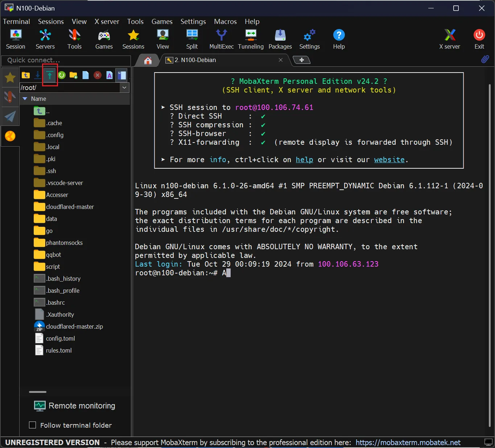Refresh the SFTP folder with green icon
Screen dimensions: 495x448
point(62,75)
